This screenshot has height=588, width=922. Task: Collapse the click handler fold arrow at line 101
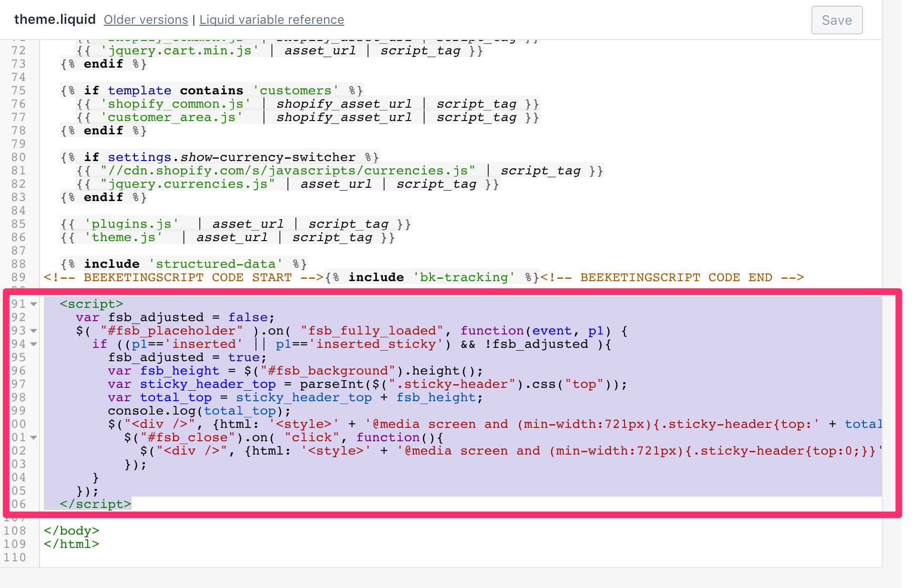click(34, 437)
